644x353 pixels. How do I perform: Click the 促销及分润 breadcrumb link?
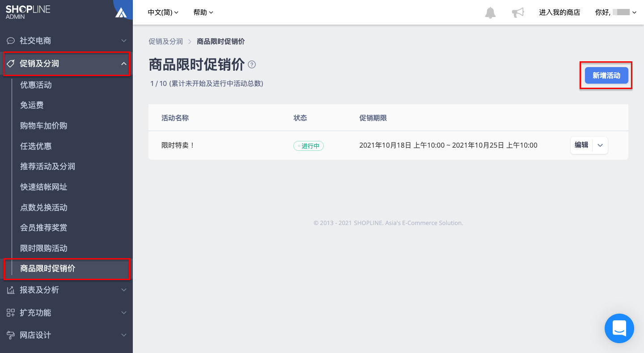click(166, 42)
